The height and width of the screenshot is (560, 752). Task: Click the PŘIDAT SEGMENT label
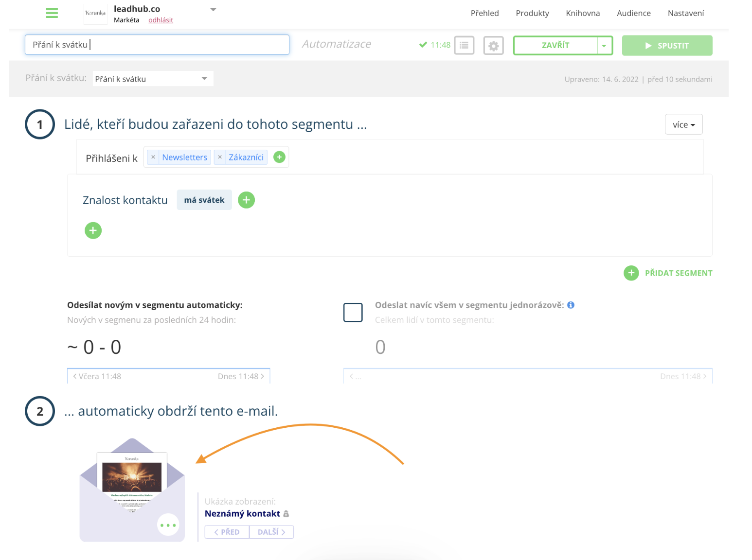tap(679, 273)
